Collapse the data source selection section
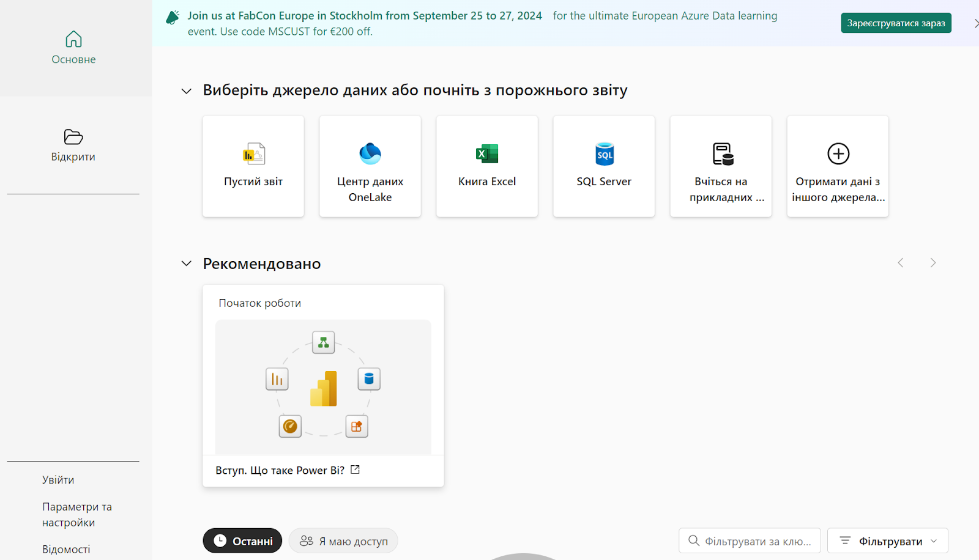The image size is (979, 560). click(187, 91)
